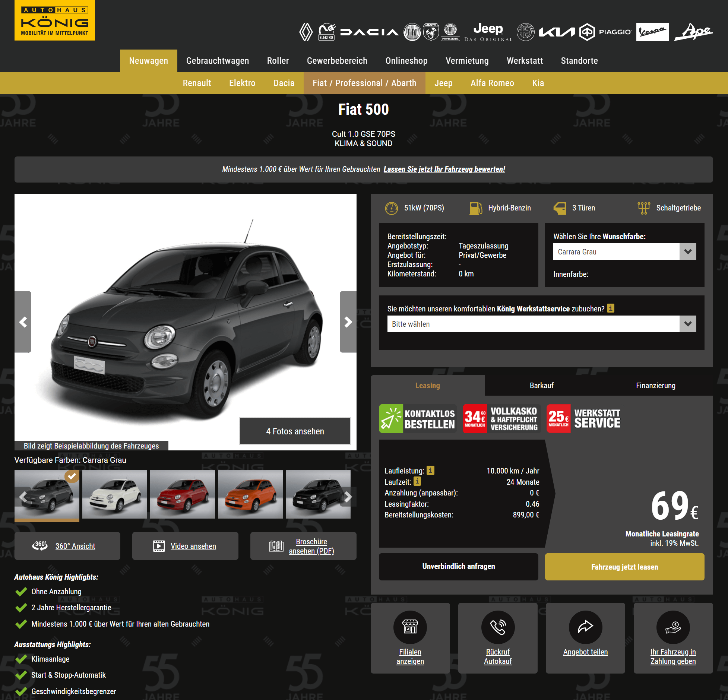
Task: Open the 360° Ansicht view
Action: tap(67, 546)
